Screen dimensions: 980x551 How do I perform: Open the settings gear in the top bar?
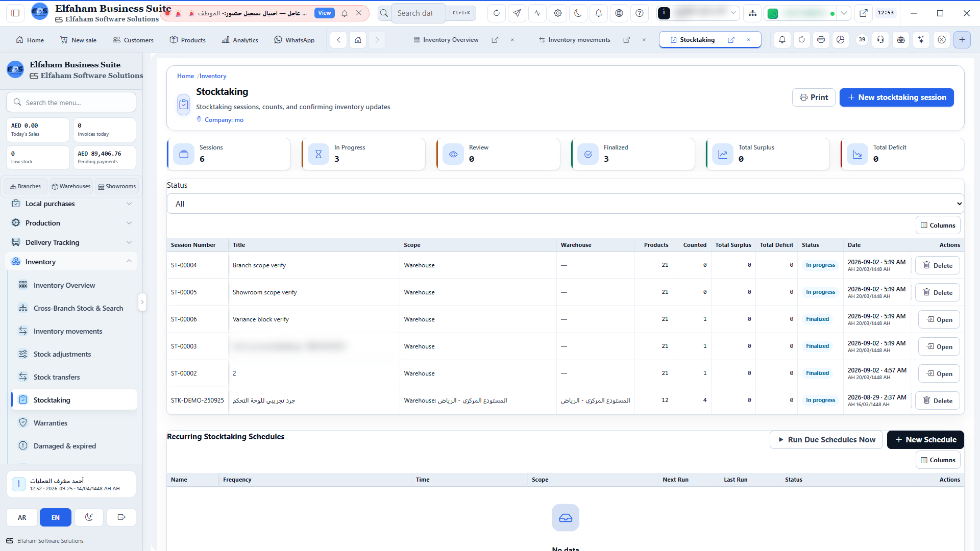pos(558,13)
